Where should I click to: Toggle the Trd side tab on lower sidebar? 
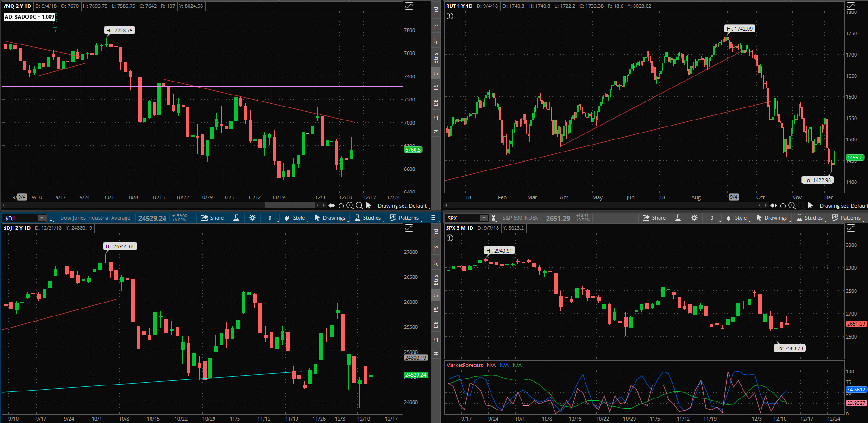tap(436, 233)
